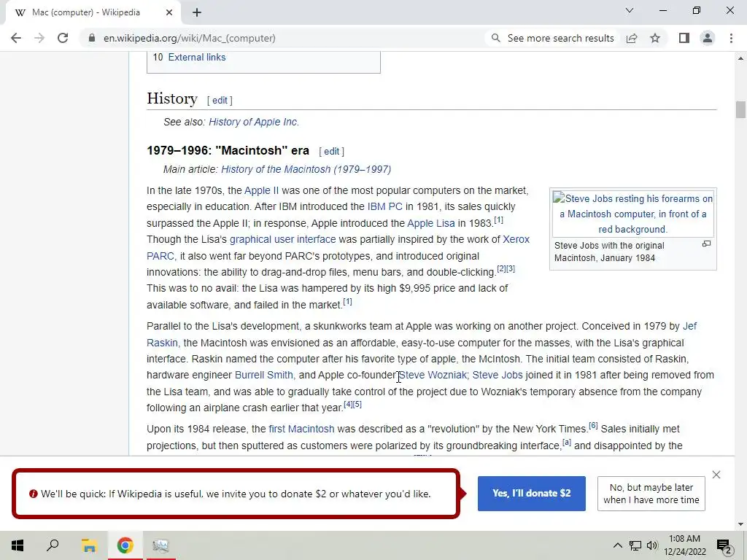The width and height of the screenshot is (747, 560).
Task: Open History of the Macintosh (1979–1997) article
Action: tap(306, 169)
